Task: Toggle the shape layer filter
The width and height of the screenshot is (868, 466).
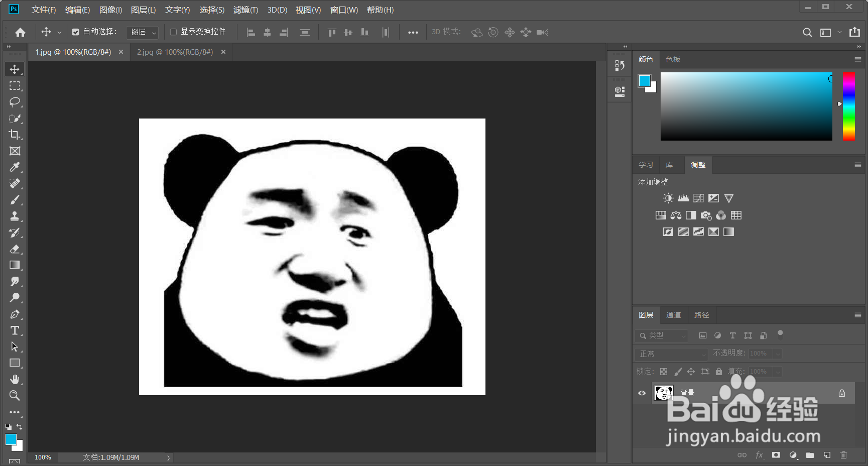Action: click(748, 335)
